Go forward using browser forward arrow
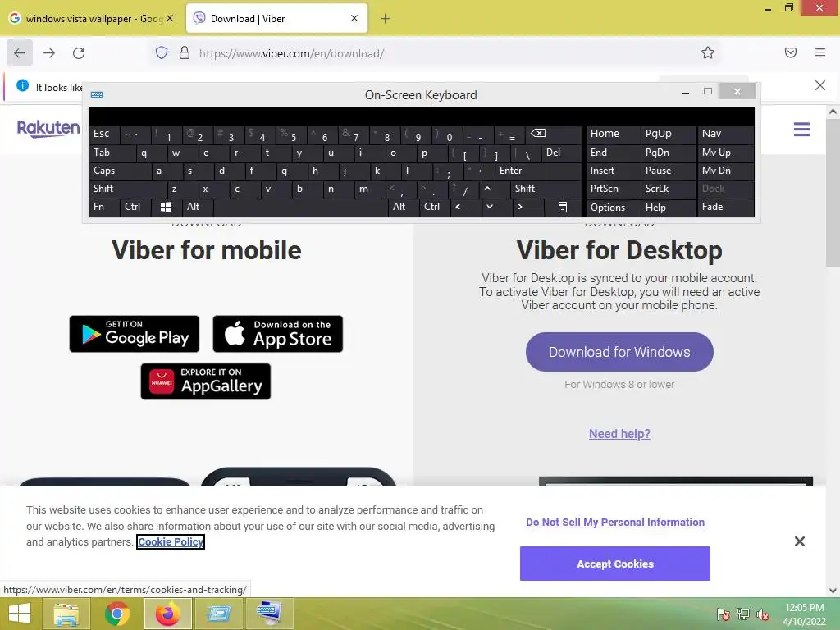 click(49, 52)
